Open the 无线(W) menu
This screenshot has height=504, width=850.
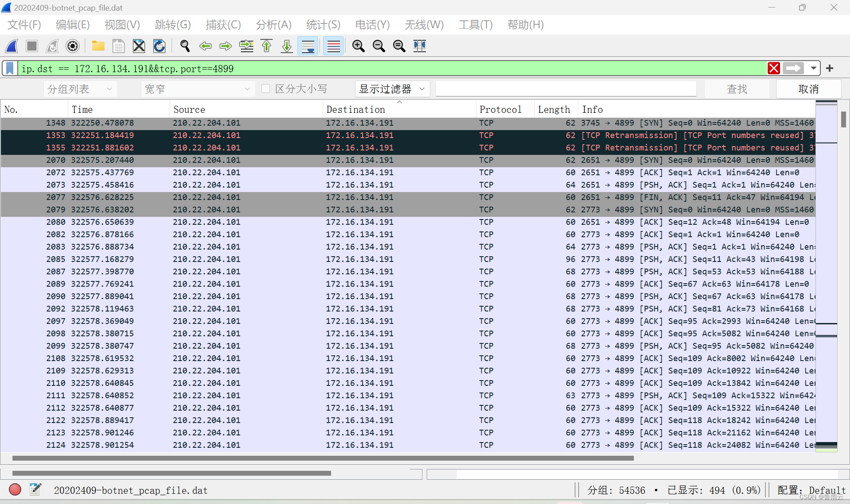(424, 25)
